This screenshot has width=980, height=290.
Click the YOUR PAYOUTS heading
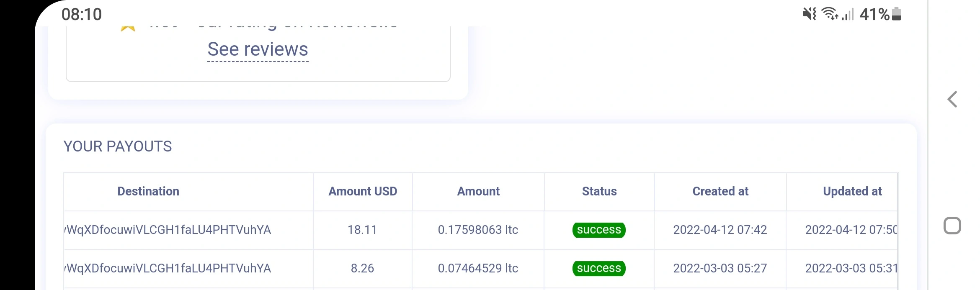pos(118,146)
